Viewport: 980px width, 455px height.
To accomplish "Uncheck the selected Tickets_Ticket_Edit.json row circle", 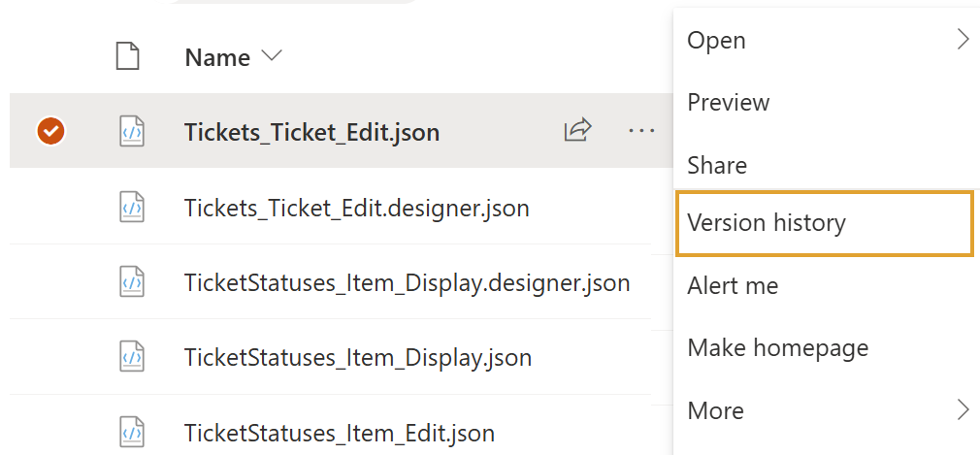I will point(50,131).
